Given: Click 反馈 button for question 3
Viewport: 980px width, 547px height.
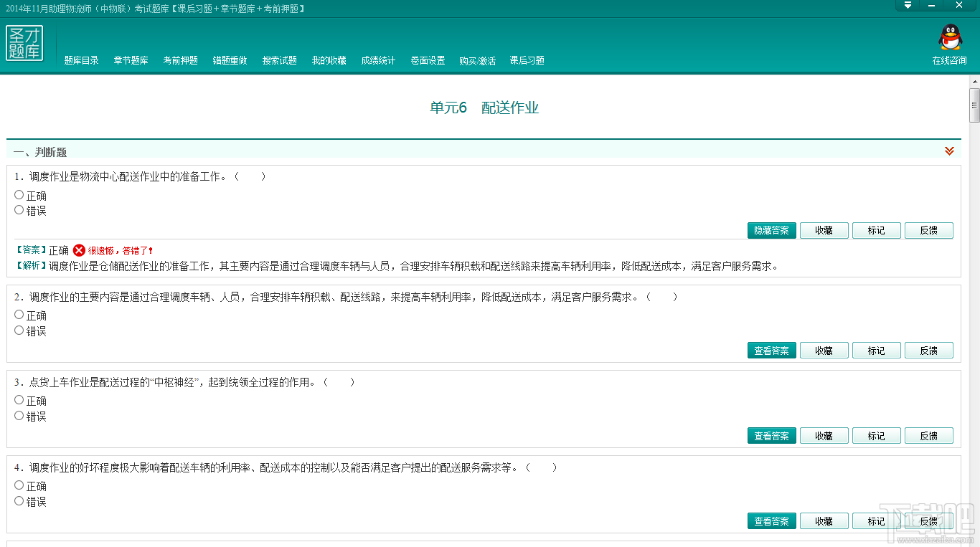Looking at the screenshot, I should [x=929, y=436].
